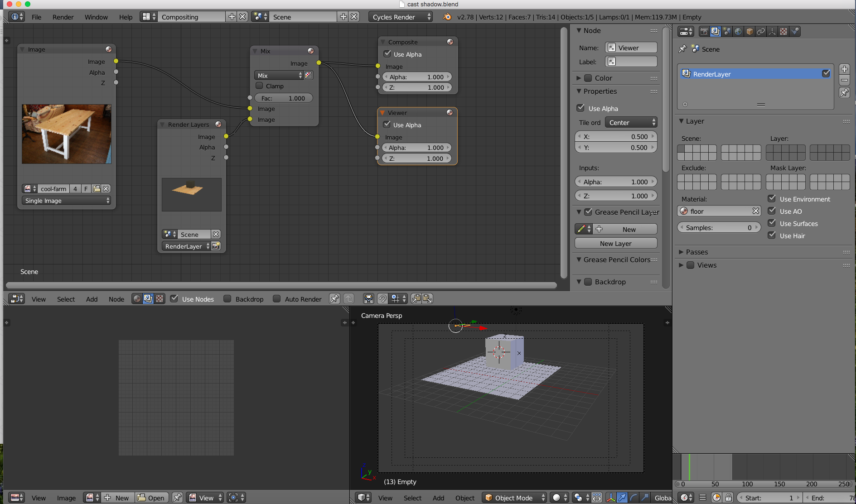The height and width of the screenshot is (504, 856).
Task: Select the Render Layers properties tab
Action: (x=715, y=31)
